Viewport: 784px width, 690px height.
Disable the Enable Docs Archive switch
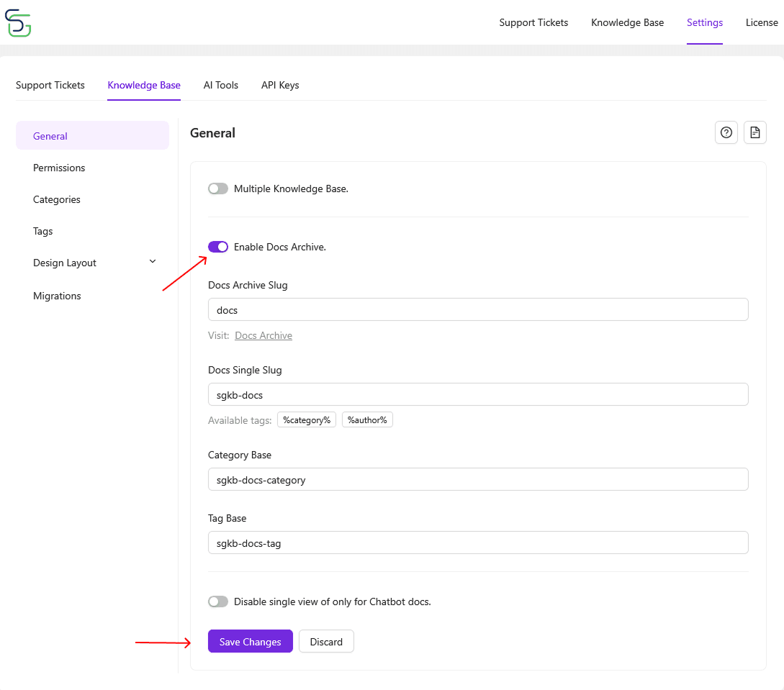click(x=217, y=246)
